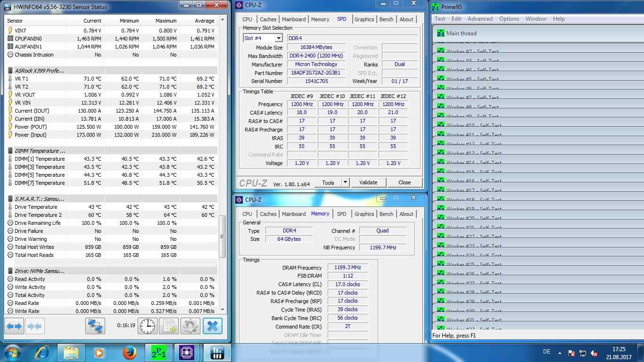Open Prime95 Test menu
644x362 pixels.
(x=440, y=19)
